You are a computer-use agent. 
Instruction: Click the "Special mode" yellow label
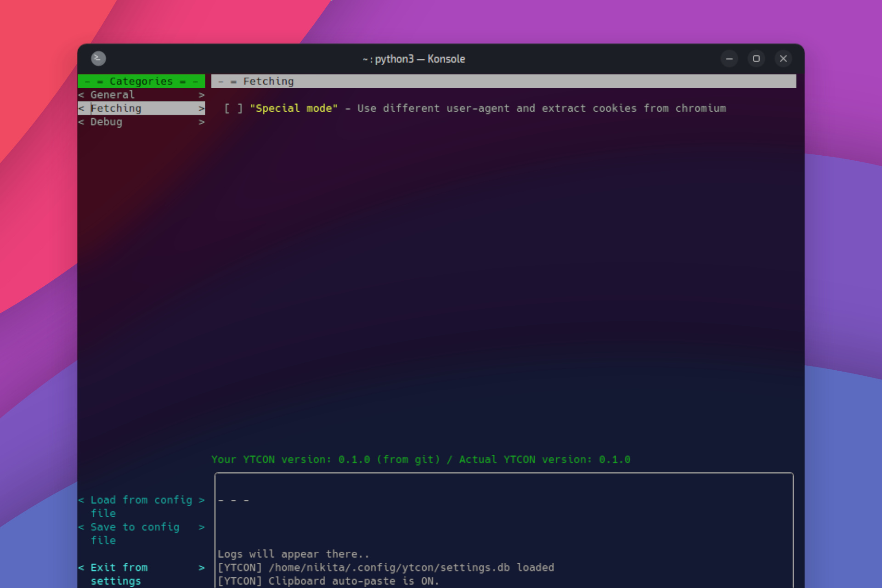[294, 108]
